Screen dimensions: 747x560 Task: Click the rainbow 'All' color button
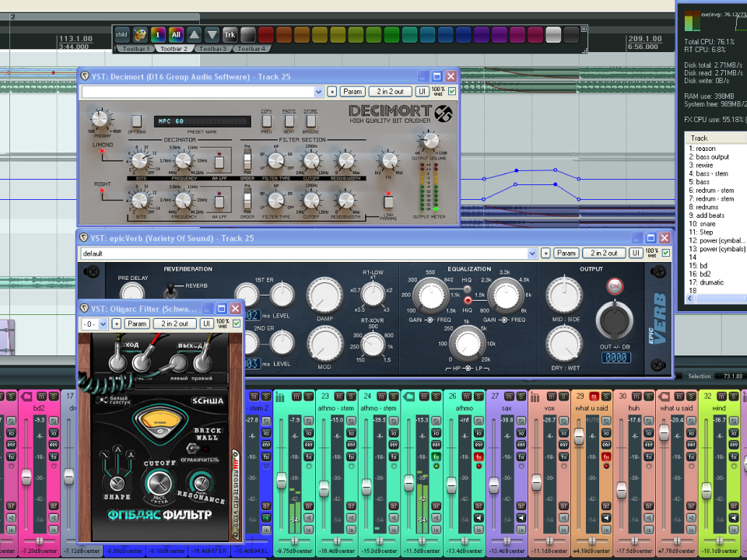pyautogui.click(x=177, y=35)
